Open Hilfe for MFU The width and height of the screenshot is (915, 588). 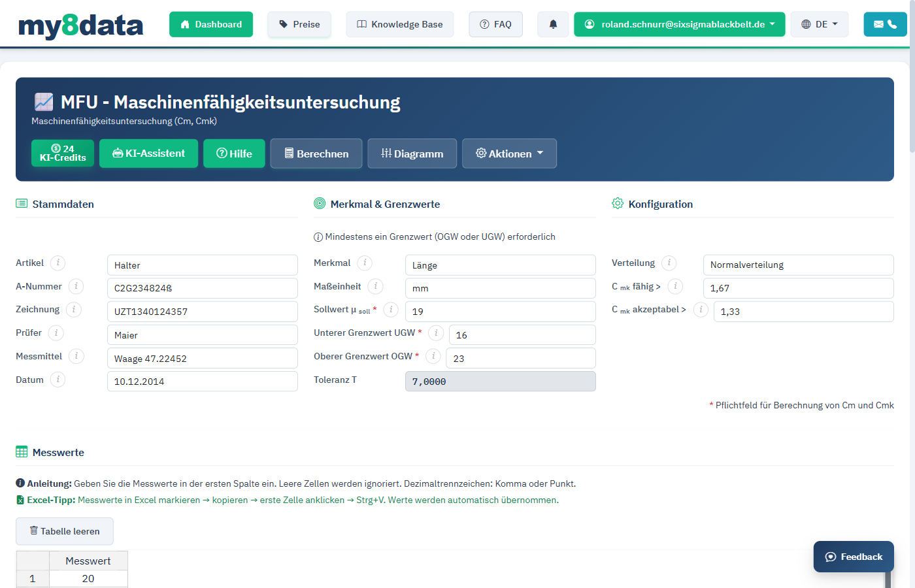click(x=234, y=154)
